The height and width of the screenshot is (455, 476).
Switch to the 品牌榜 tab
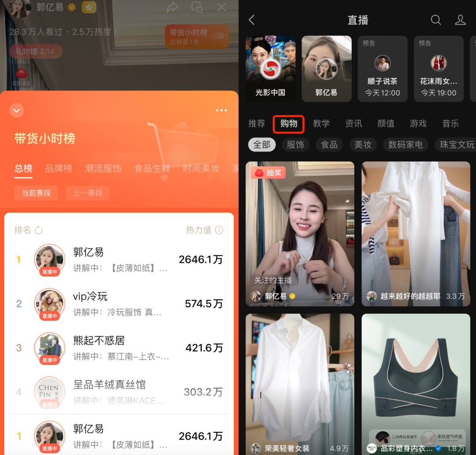[58, 168]
